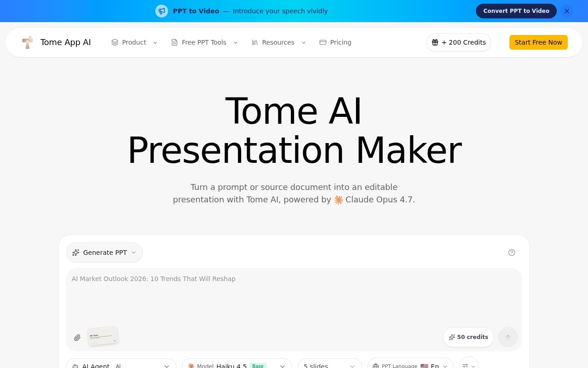Image resolution: width=588 pixels, height=368 pixels.
Task: Open the Product menu
Action: (134, 42)
